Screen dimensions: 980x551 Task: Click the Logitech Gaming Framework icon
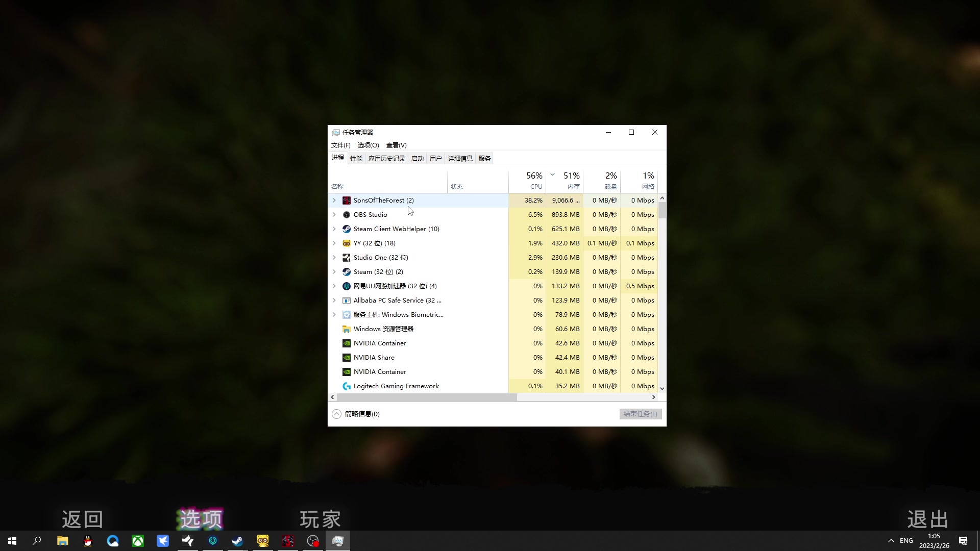[347, 386]
